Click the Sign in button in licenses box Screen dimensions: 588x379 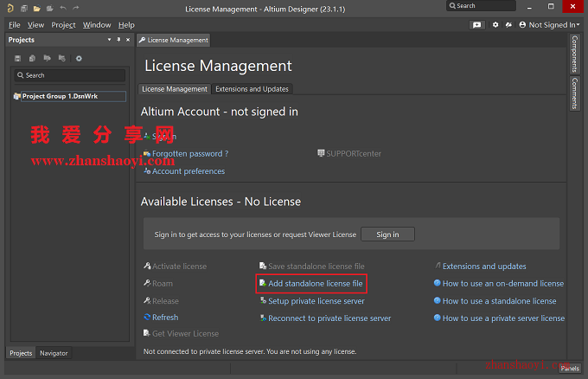387,234
